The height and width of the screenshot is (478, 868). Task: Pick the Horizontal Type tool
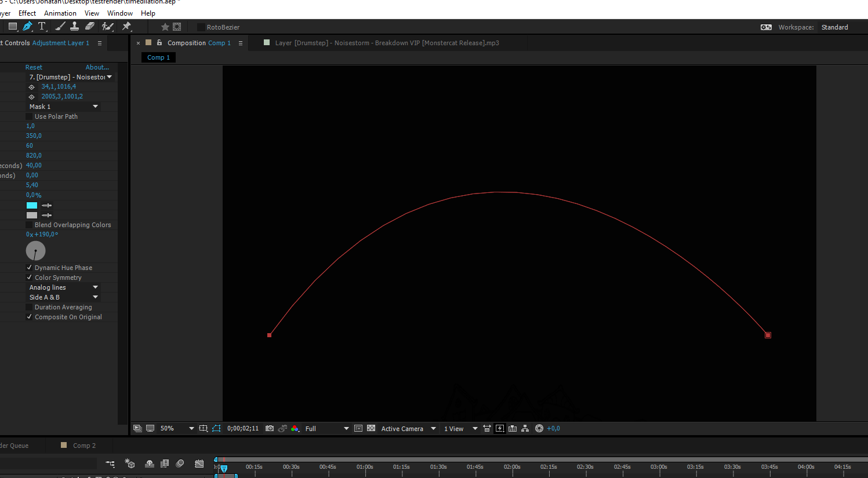42,27
